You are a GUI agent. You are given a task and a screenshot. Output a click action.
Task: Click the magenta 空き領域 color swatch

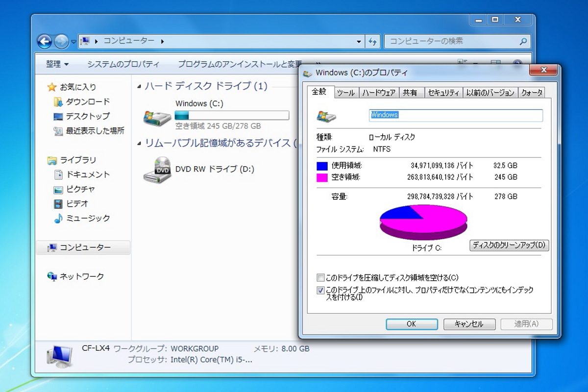click(322, 177)
